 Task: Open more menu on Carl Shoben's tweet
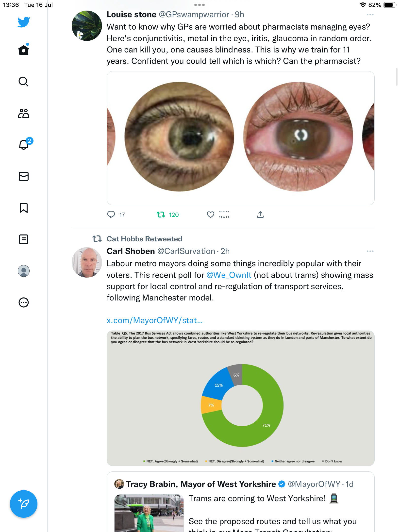point(370,251)
